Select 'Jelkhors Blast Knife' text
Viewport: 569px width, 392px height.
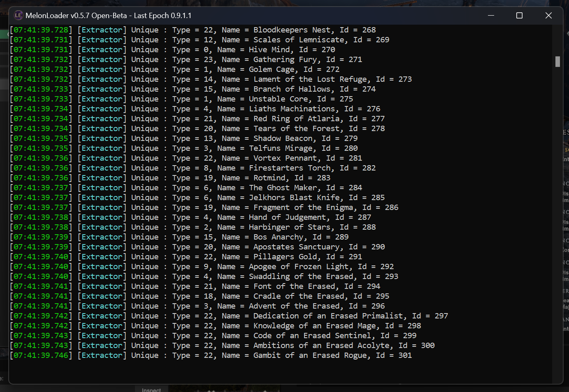[294, 198]
